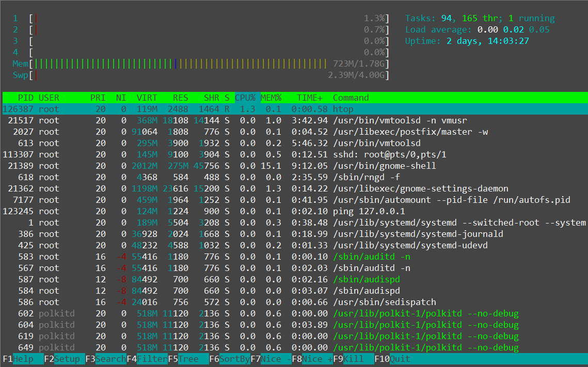Click the PID column header

(26, 98)
